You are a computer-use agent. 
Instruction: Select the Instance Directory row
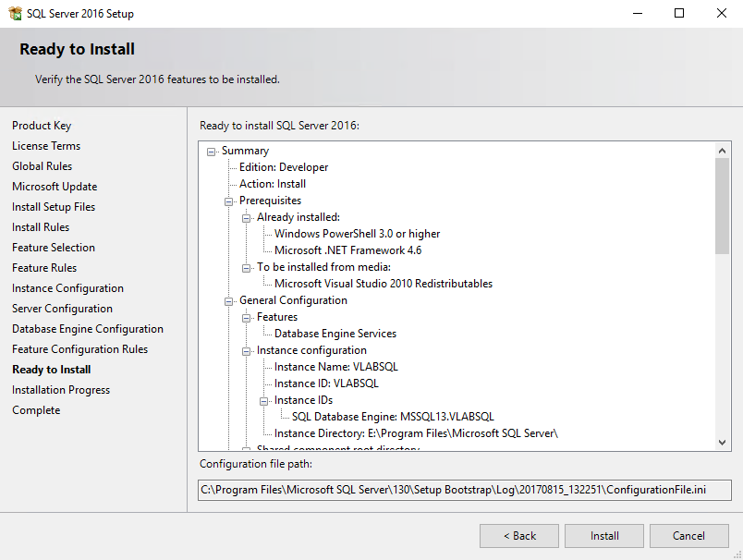point(416,433)
